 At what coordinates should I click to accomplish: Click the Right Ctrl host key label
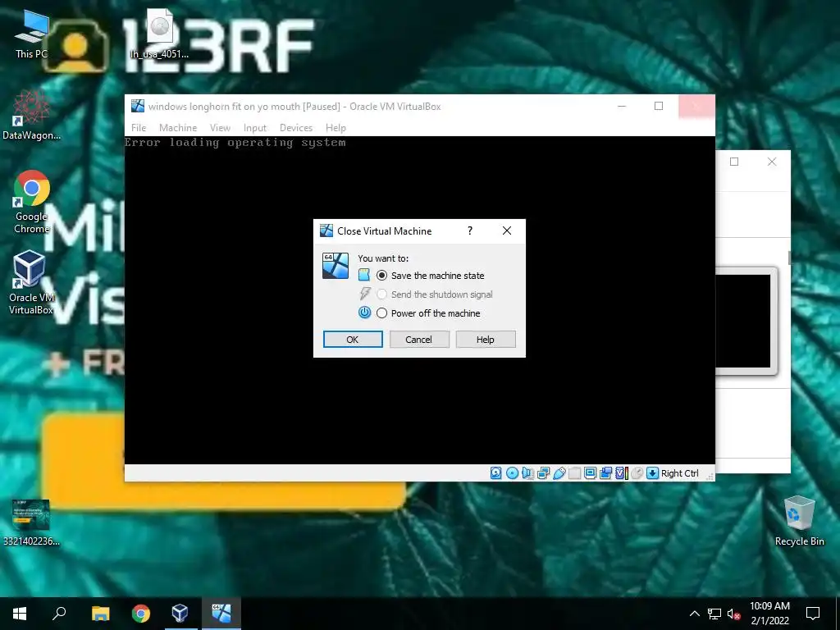[x=680, y=473]
